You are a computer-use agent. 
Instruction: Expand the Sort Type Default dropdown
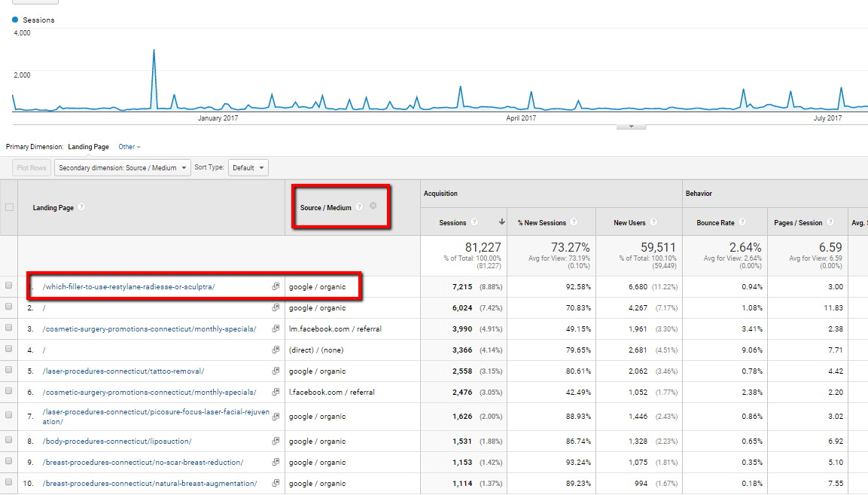[248, 168]
